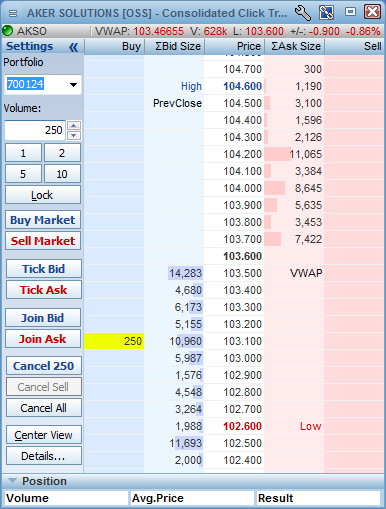
Task: Click Sell Market button
Action: pos(43,241)
